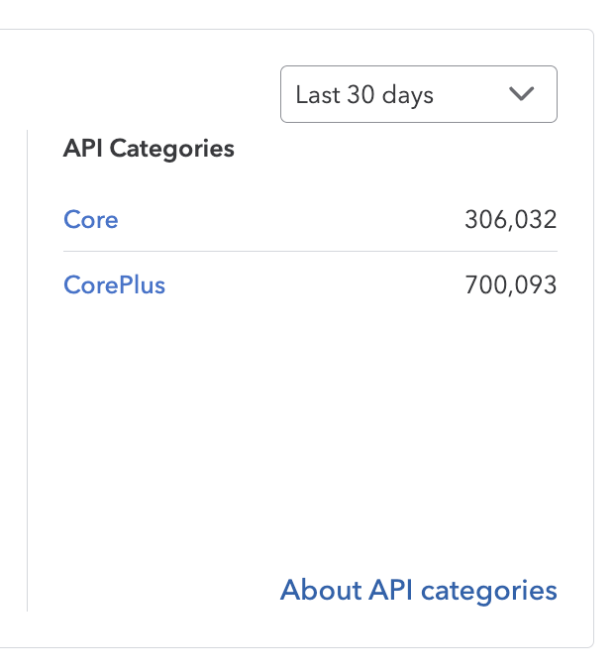The image size is (616, 672).
Task: Follow the About API categories link
Action: pos(419,590)
